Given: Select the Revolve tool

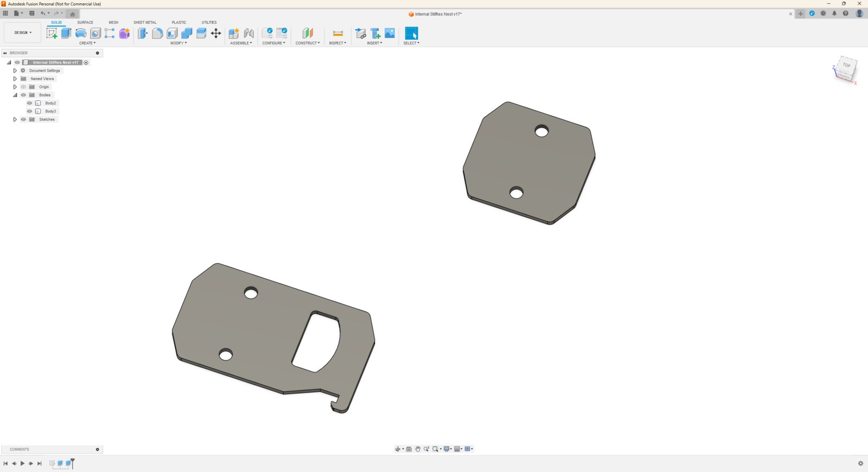Looking at the screenshot, I should pyautogui.click(x=81, y=33).
